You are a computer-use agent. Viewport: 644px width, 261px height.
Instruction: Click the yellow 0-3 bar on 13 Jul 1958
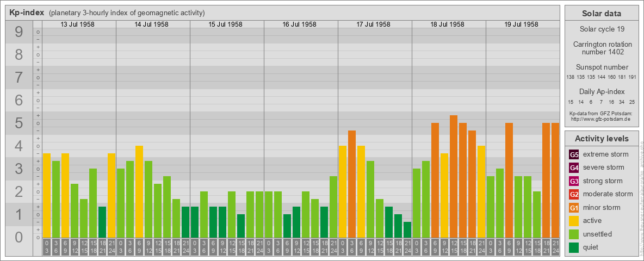tap(47, 195)
